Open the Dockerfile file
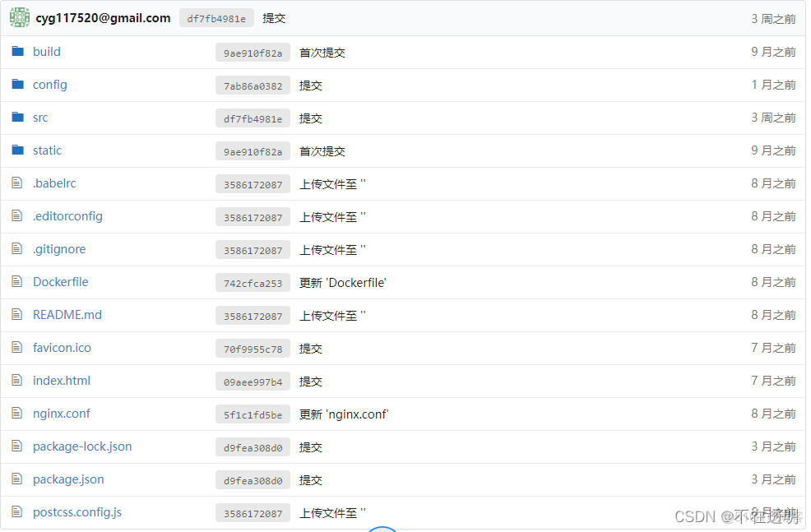811x532 pixels. (61, 282)
